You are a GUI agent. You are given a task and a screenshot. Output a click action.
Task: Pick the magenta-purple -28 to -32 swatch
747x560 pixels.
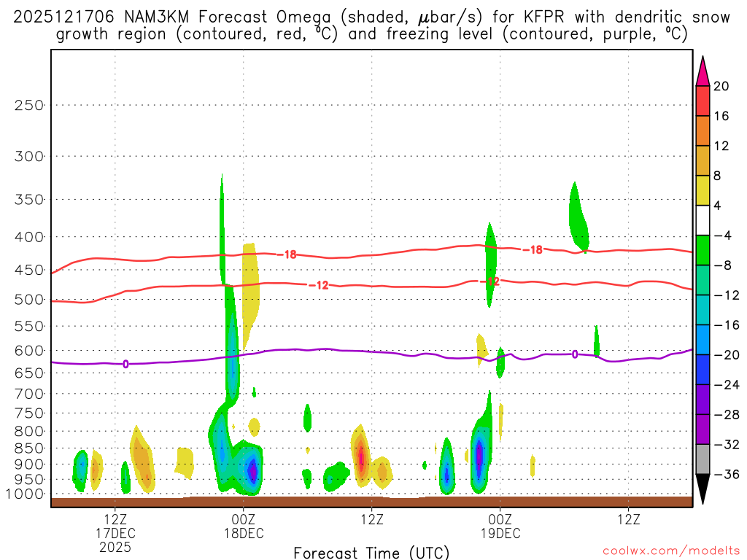point(703,429)
